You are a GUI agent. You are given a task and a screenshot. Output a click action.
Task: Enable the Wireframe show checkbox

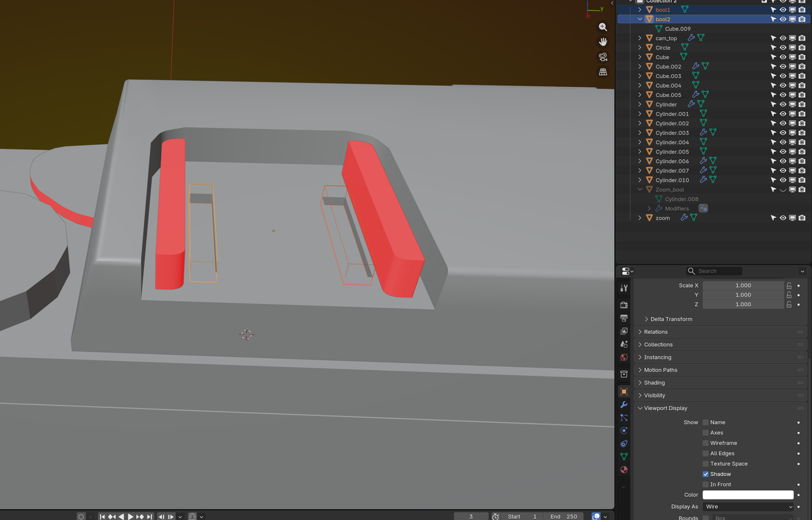[x=705, y=443]
